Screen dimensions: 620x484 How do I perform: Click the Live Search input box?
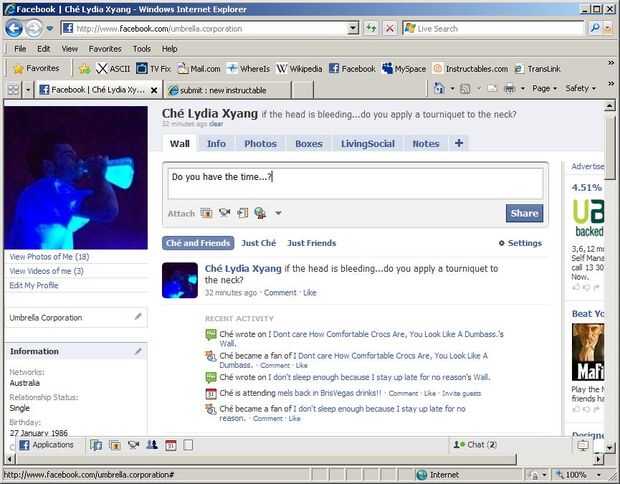(493, 28)
